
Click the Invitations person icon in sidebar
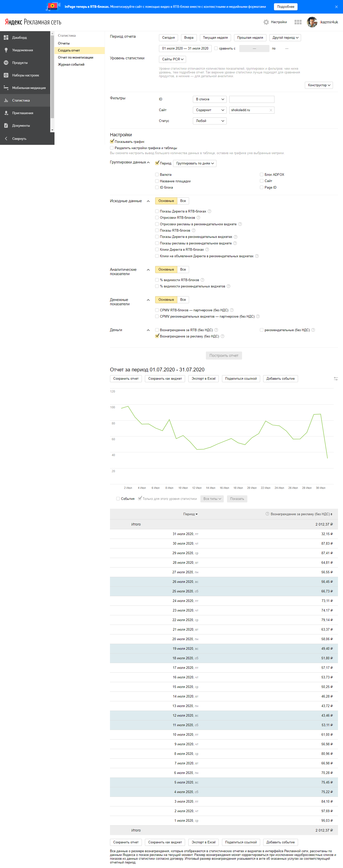6,113
